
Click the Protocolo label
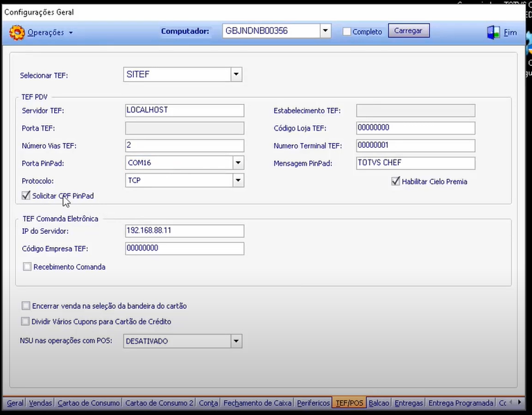point(37,181)
